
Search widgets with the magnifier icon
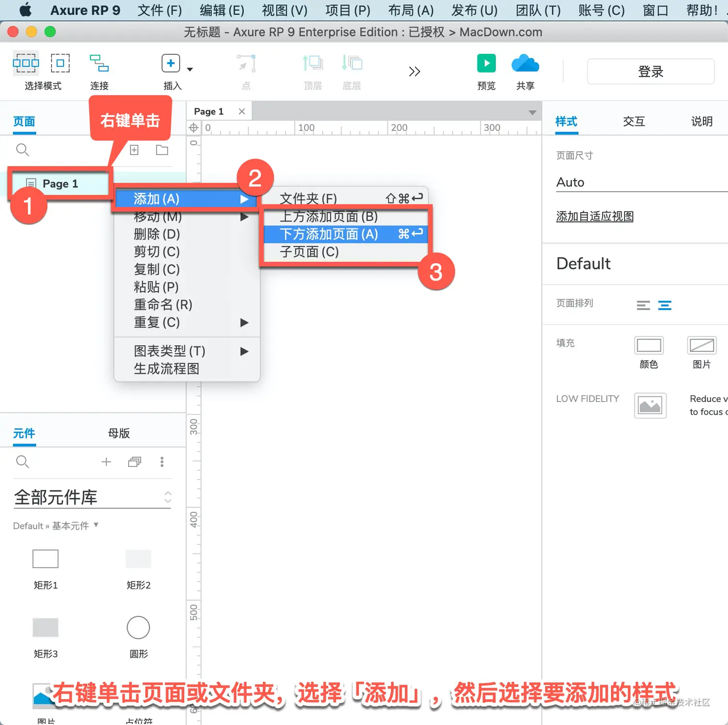point(23,462)
